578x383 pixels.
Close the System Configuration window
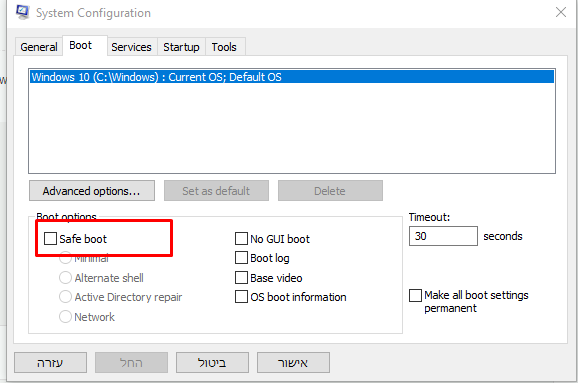[x=561, y=12]
